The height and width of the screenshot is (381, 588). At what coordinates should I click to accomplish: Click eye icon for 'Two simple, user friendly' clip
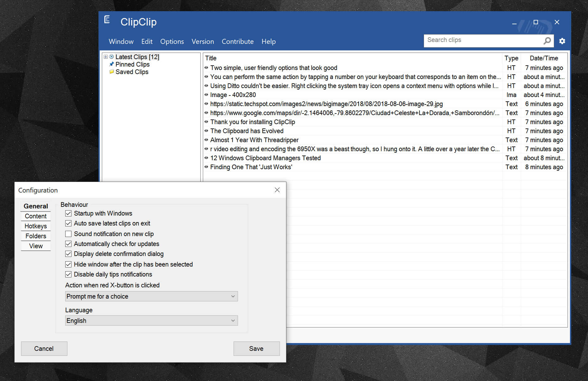pos(206,67)
